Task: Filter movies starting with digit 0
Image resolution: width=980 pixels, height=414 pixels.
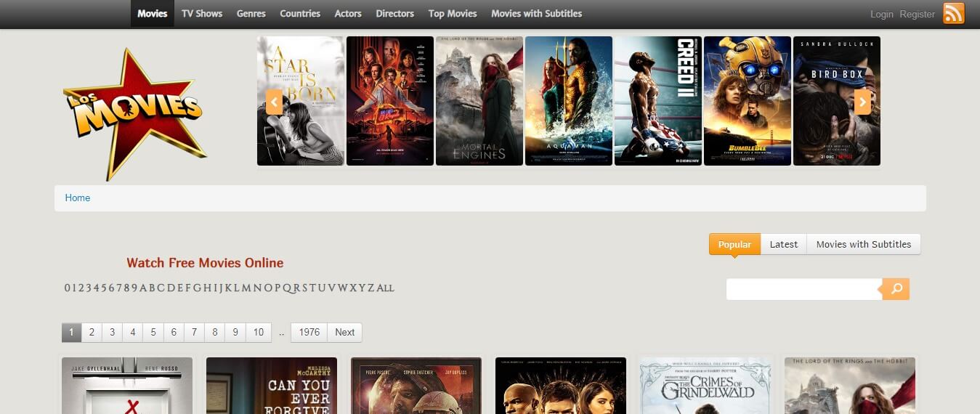Action: 68,288
